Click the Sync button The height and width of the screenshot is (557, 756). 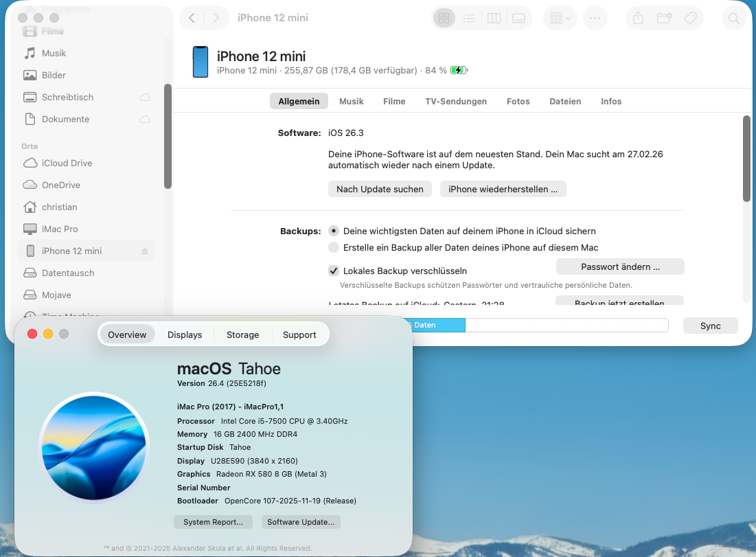click(x=711, y=326)
